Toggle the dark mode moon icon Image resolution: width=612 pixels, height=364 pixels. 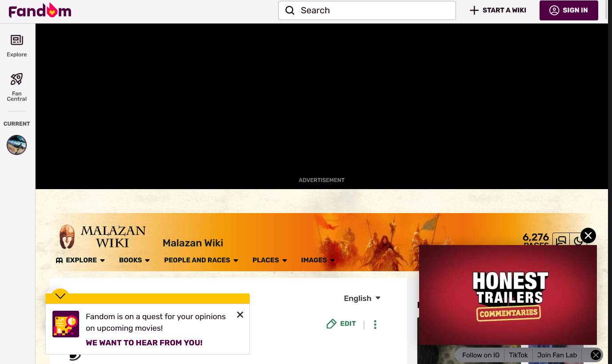578,241
